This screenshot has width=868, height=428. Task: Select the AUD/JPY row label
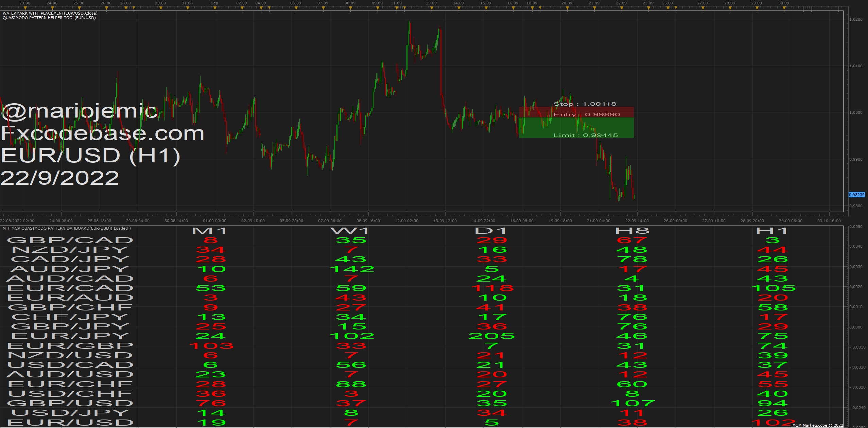coord(70,269)
